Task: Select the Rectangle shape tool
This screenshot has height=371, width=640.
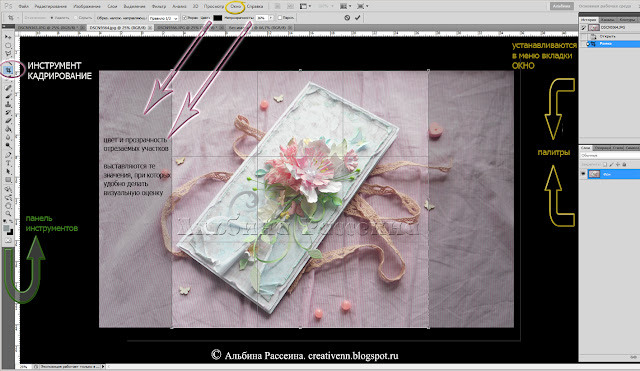Action: [8, 180]
